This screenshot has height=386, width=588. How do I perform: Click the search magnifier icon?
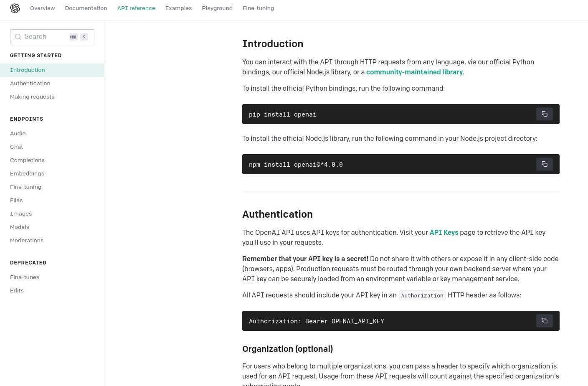click(18, 37)
